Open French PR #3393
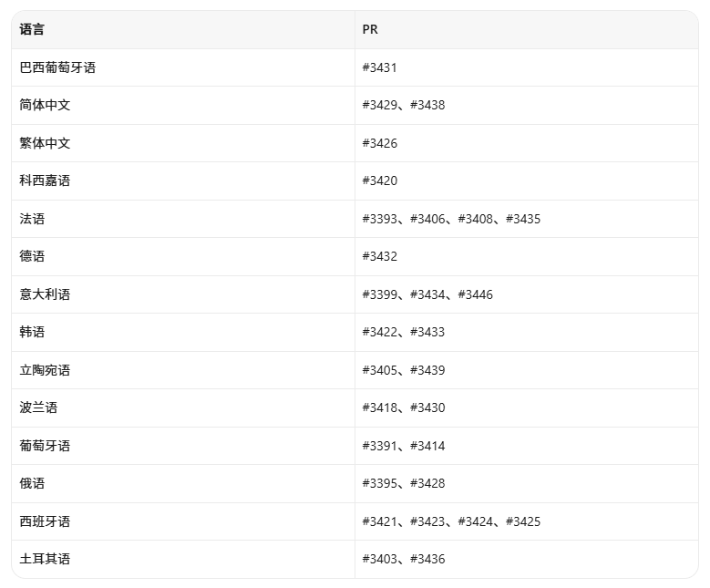Screen dimensions: 710x588 click(379, 219)
